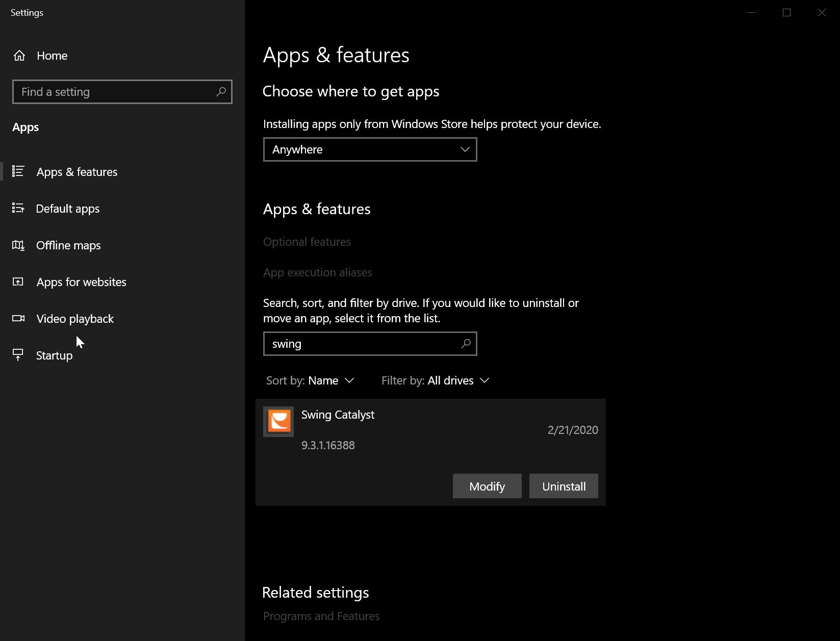
Task: Expand the Filter by All drives dropdown
Action: pyautogui.click(x=436, y=380)
